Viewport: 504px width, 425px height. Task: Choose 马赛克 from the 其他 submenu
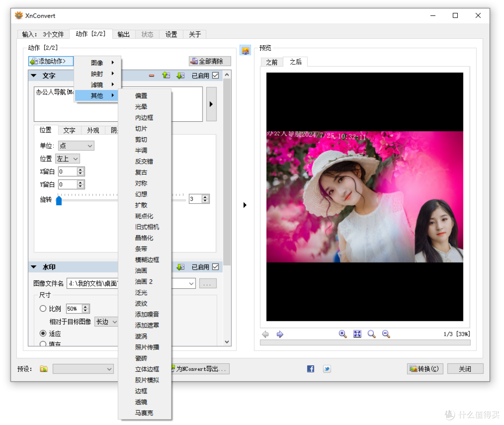(x=144, y=413)
